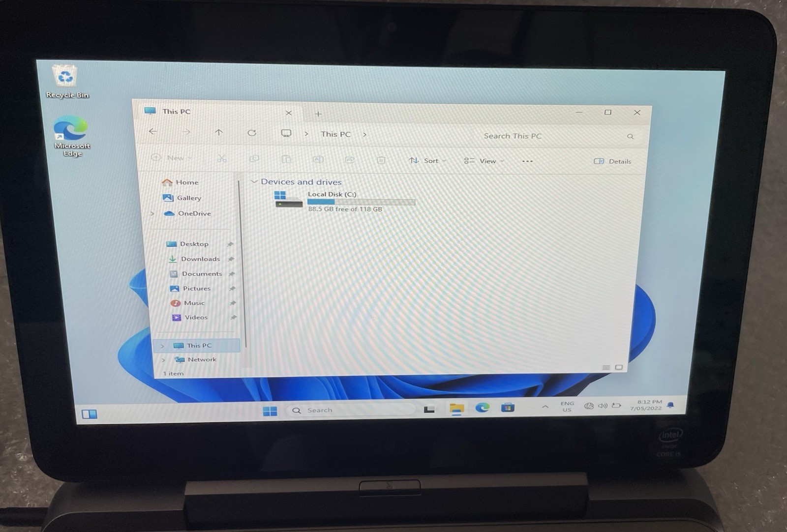
Task: Unpin Pictures from quick access
Action: pos(232,288)
